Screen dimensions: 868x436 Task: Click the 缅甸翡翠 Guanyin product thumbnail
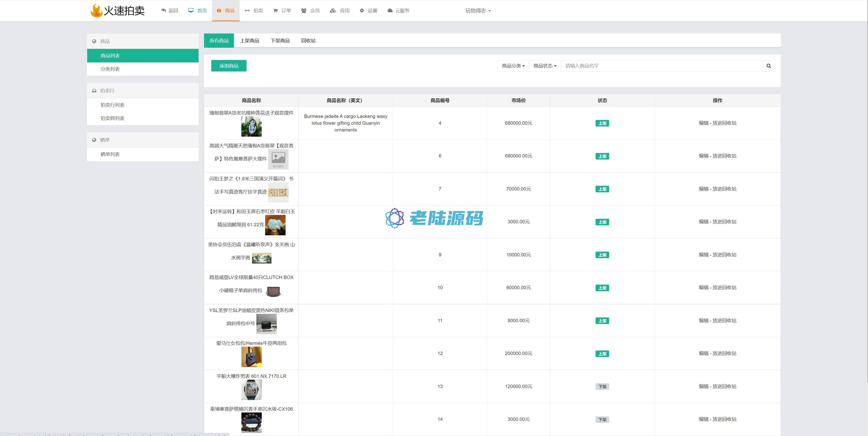pos(251,126)
